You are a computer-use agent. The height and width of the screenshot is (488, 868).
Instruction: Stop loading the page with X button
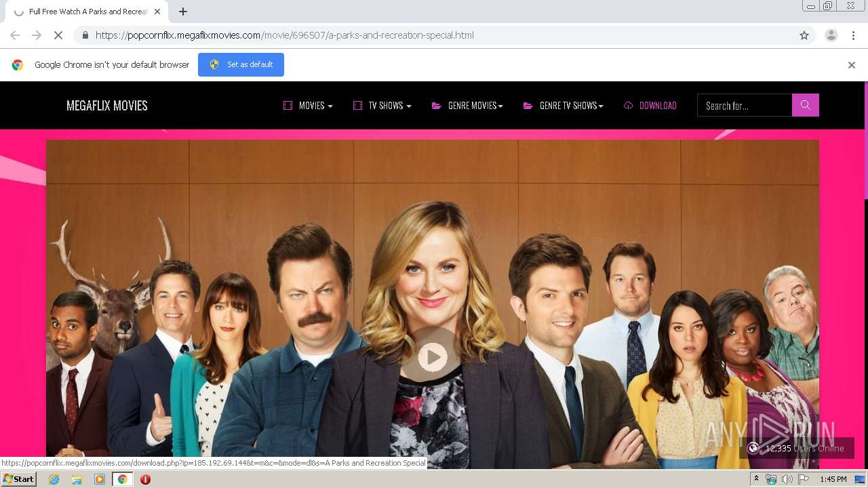pyautogui.click(x=58, y=35)
